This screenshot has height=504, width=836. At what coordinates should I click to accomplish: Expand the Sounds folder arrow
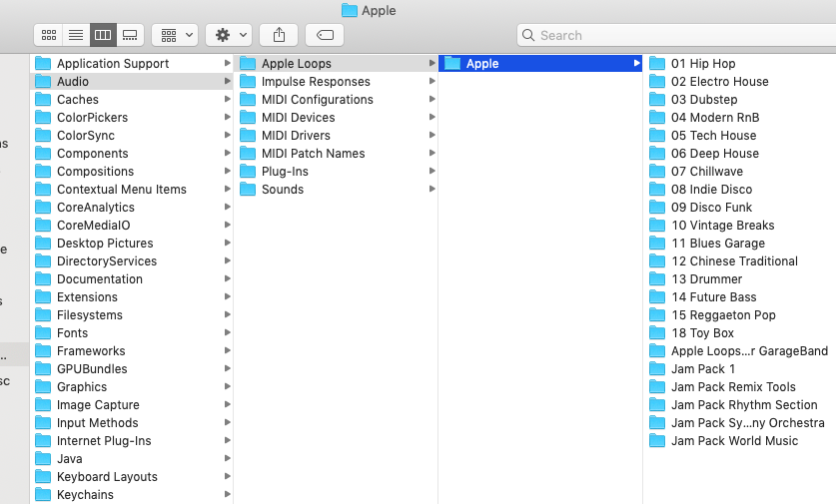[x=432, y=189]
